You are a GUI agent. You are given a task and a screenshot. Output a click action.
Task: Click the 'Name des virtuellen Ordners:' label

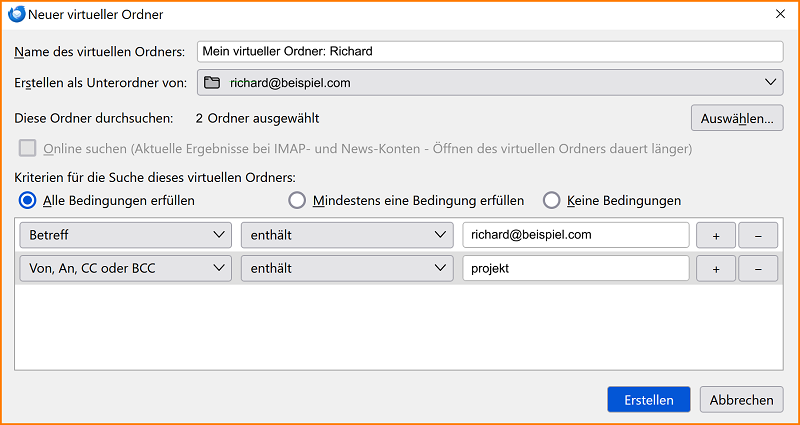pos(100,52)
